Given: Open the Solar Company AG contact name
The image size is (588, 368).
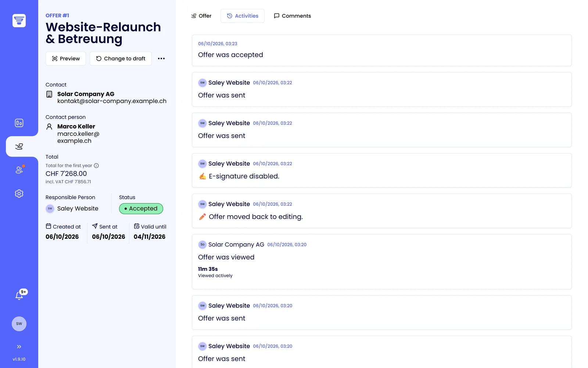Looking at the screenshot, I should [x=86, y=94].
